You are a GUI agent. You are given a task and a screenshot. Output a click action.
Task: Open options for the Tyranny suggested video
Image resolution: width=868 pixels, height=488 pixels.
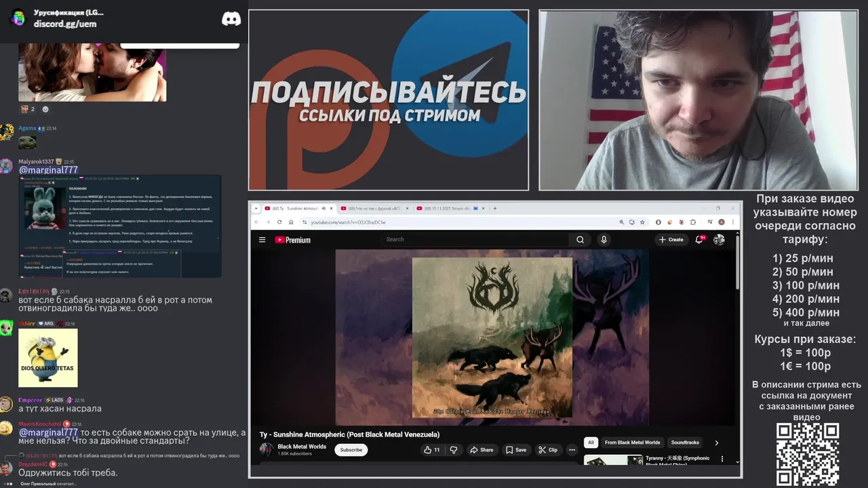pyautogui.click(x=722, y=459)
